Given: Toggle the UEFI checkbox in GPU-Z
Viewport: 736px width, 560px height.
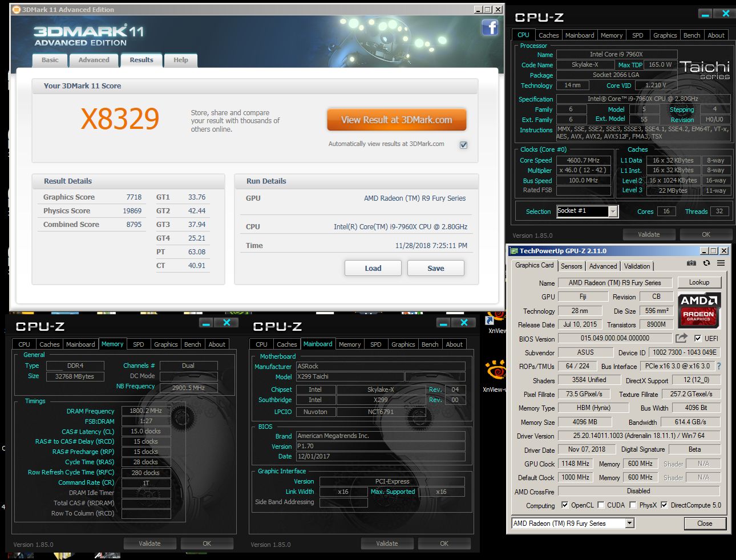Looking at the screenshot, I should (x=698, y=338).
